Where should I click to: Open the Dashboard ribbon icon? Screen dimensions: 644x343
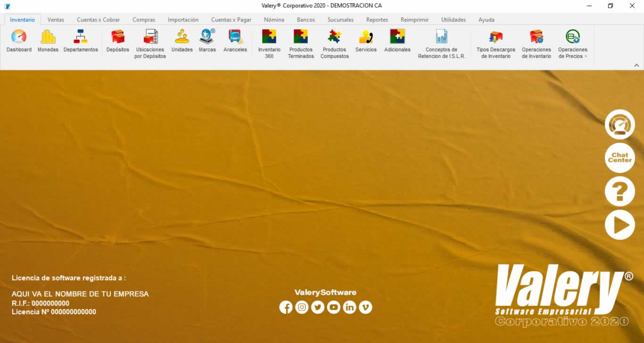[x=19, y=41]
